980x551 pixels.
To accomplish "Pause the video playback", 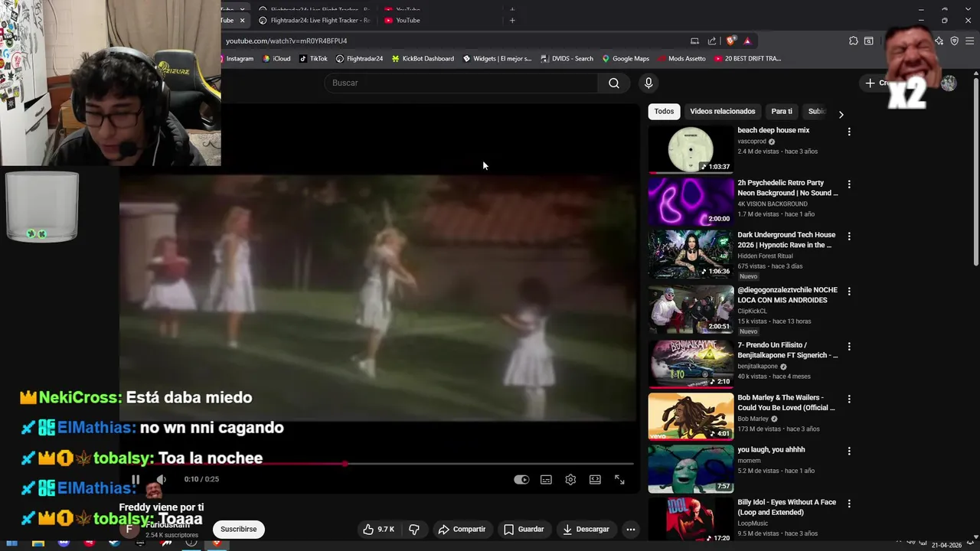I will (136, 480).
